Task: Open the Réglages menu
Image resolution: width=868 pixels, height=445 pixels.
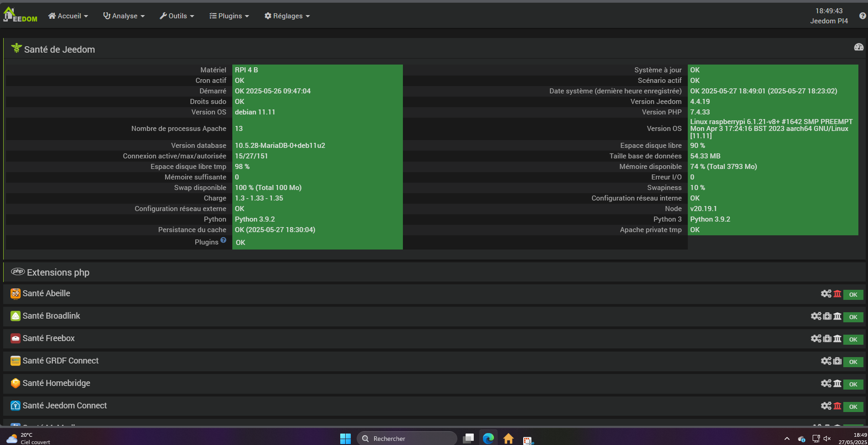Action: click(x=287, y=16)
